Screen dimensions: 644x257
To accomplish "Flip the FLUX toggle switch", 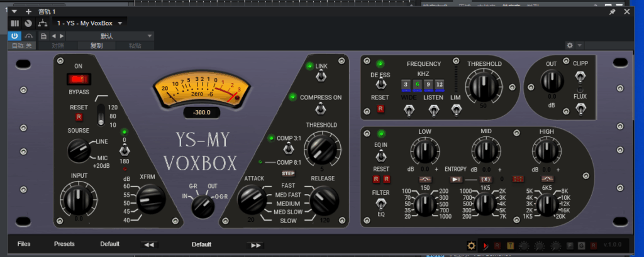I will tap(580, 109).
